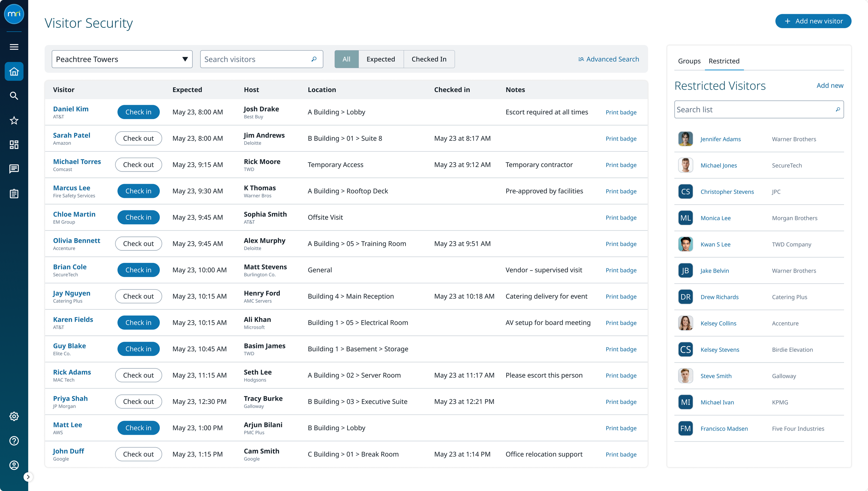The height and width of the screenshot is (491, 868).
Task: Click the Search visitors input field
Action: (257, 59)
